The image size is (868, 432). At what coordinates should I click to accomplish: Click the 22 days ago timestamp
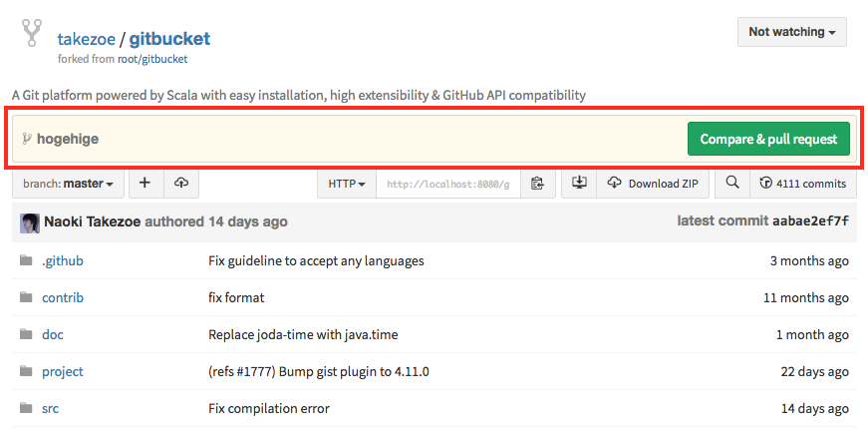815,371
